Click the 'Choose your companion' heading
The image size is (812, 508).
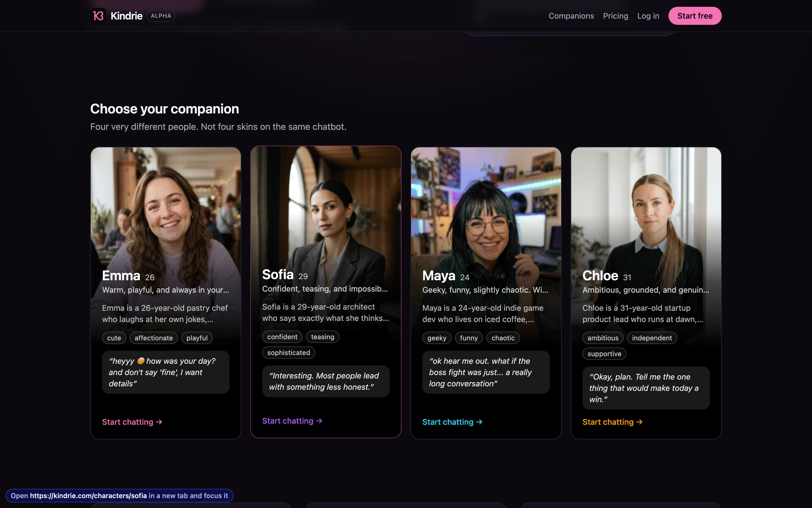click(165, 109)
